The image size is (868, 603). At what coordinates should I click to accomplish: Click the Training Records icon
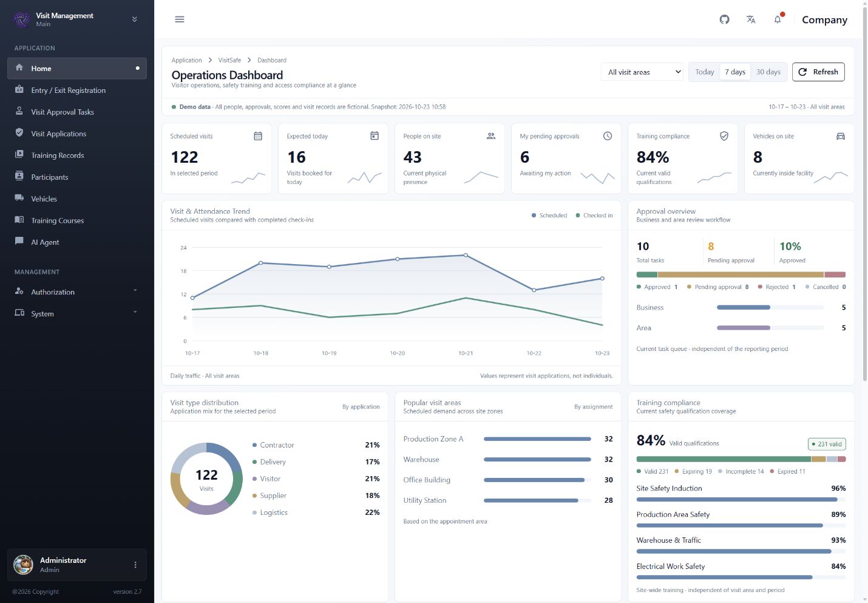[x=19, y=155]
